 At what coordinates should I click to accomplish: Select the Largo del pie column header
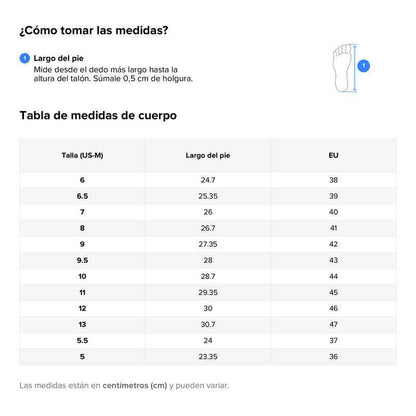pos(208,155)
